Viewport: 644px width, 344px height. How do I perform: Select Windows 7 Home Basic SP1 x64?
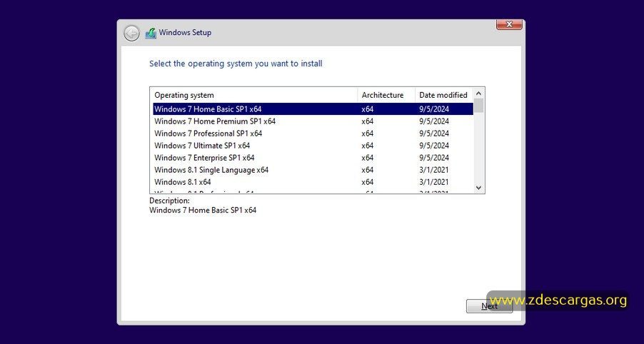[313, 109]
